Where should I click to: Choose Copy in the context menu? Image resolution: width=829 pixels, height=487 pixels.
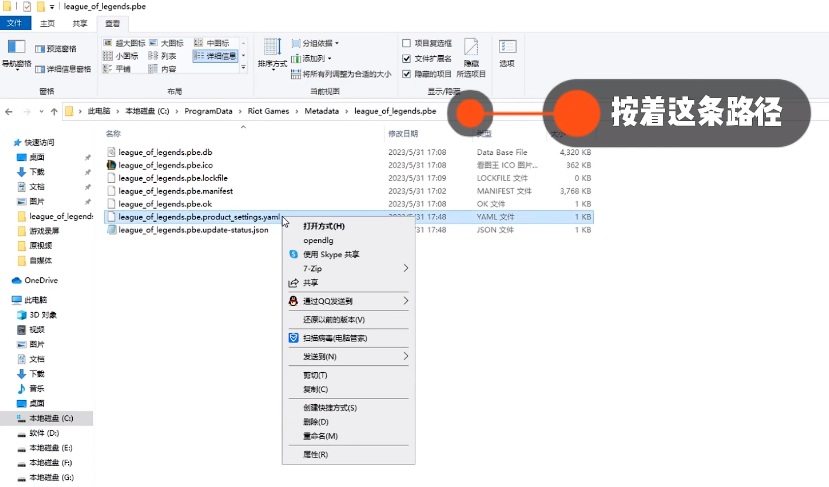pyautogui.click(x=348, y=389)
